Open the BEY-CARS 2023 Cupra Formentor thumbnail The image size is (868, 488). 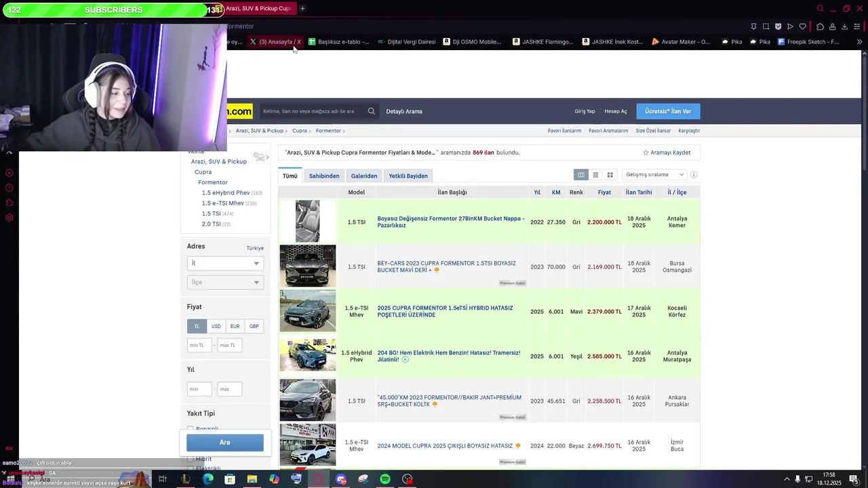(x=308, y=266)
